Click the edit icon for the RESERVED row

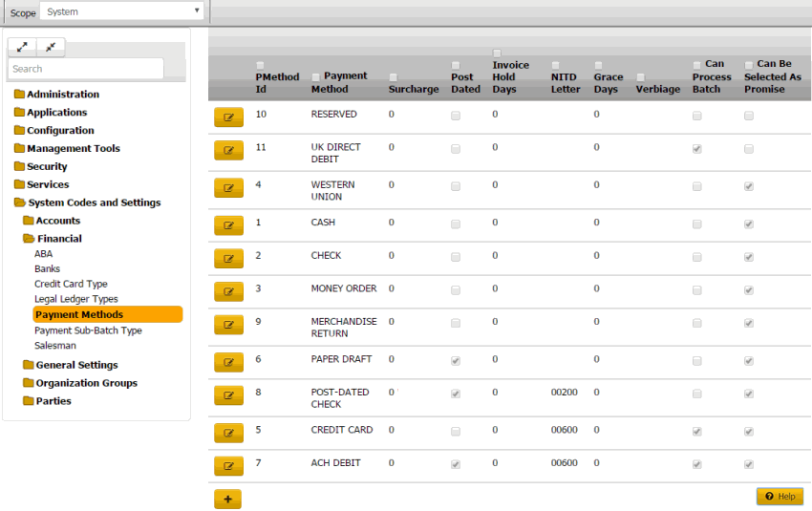[x=227, y=117]
